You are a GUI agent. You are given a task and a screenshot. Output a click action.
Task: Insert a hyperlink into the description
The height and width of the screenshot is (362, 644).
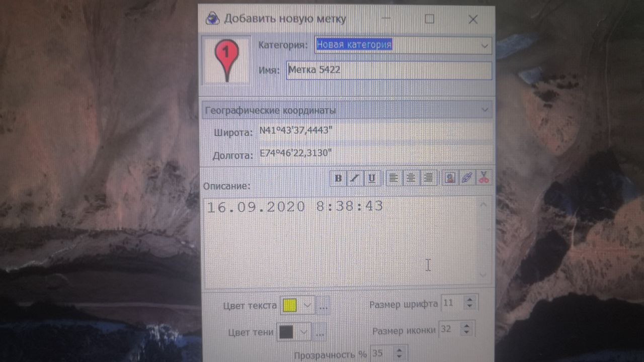click(x=467, y=177)
